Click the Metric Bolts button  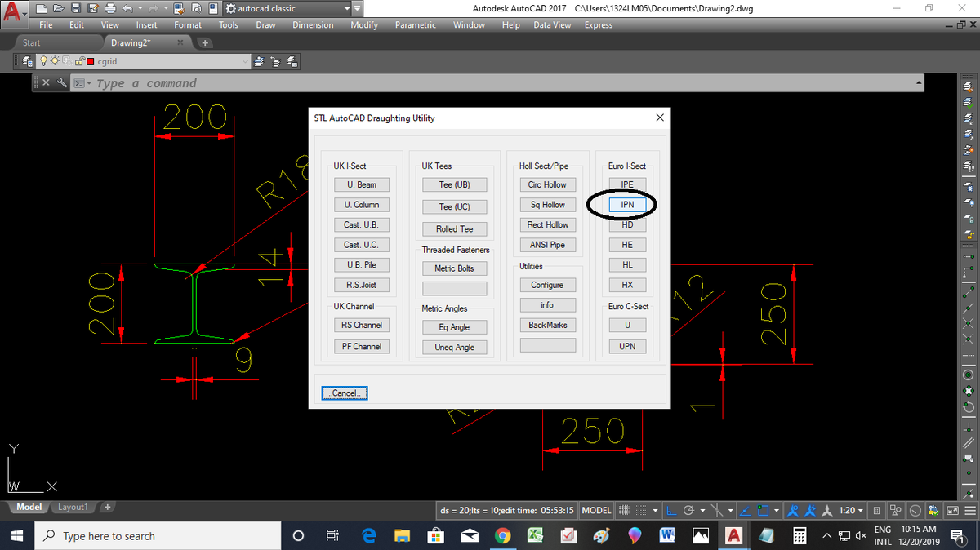tap(454, 268)
